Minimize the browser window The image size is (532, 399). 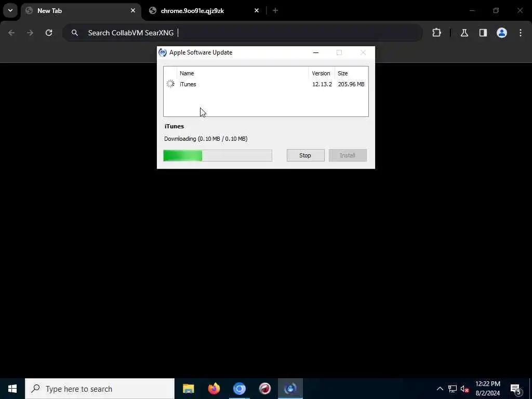pyautogui.click(x=472, y=10)
